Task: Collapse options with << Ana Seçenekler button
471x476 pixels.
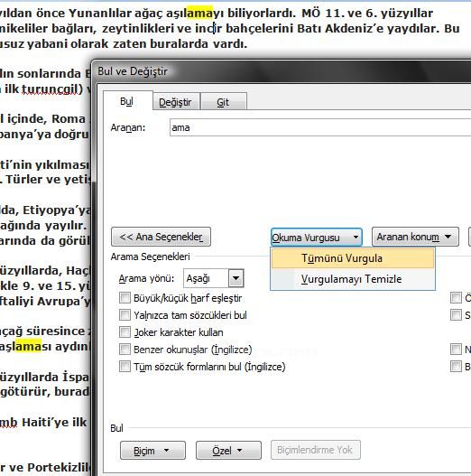Action: [161, 237]
